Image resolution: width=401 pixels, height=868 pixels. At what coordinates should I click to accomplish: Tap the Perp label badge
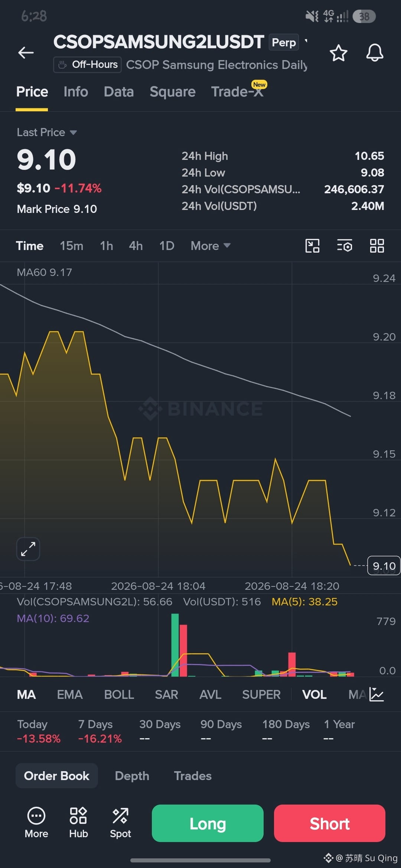284,42
